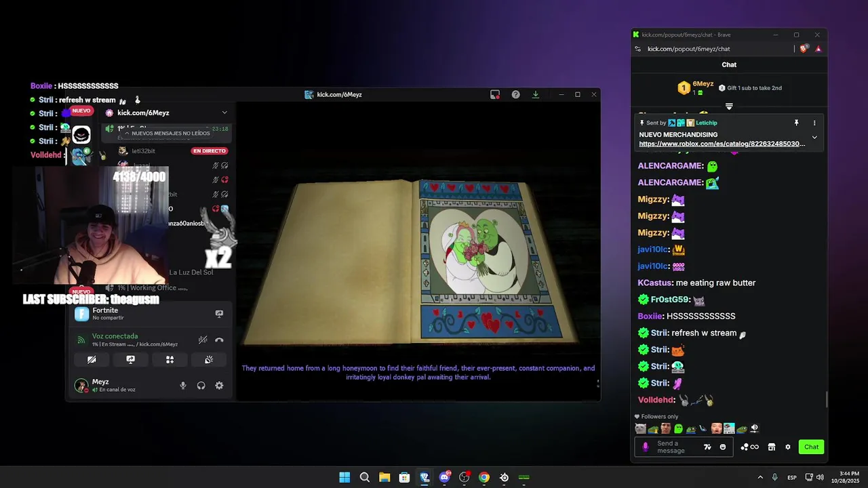868x488 pixels.
Task: Open Windows taskbar search
Action: [364, 477]
